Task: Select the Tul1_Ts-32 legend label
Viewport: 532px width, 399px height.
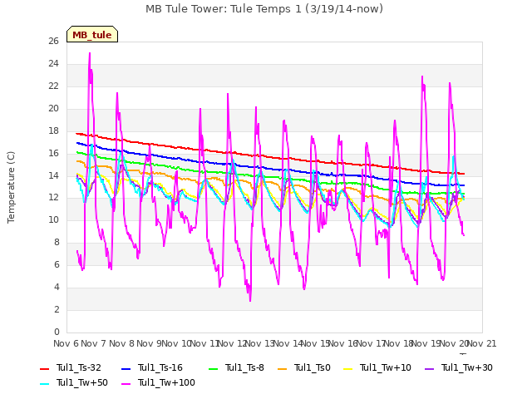Action: 79,367
